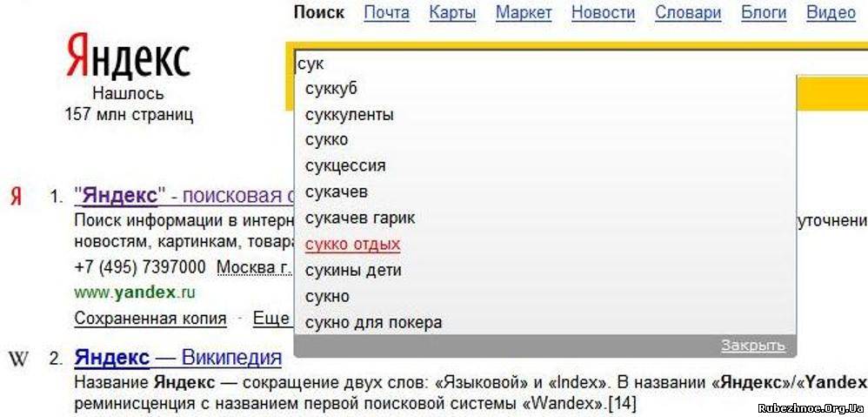This screenshot has height=417, width=868.
Task: Open the Блоги service link
Action: [764, 12]
